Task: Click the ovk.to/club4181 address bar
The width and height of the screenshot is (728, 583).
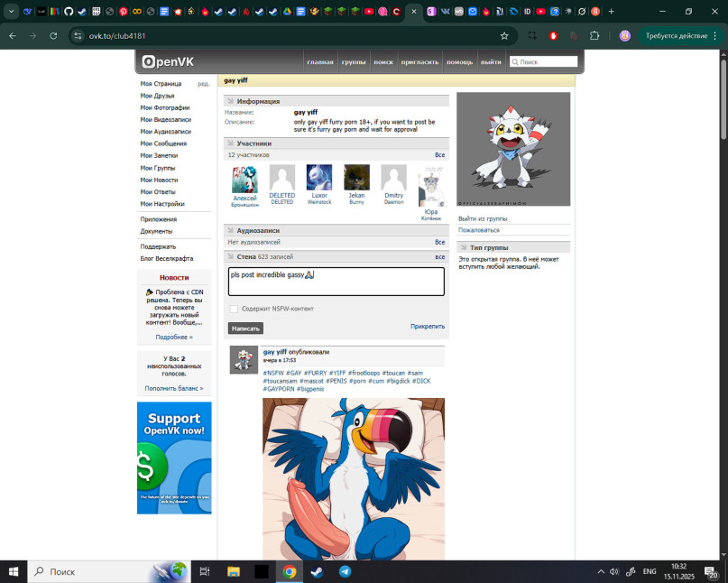Action: coord(292,36)
